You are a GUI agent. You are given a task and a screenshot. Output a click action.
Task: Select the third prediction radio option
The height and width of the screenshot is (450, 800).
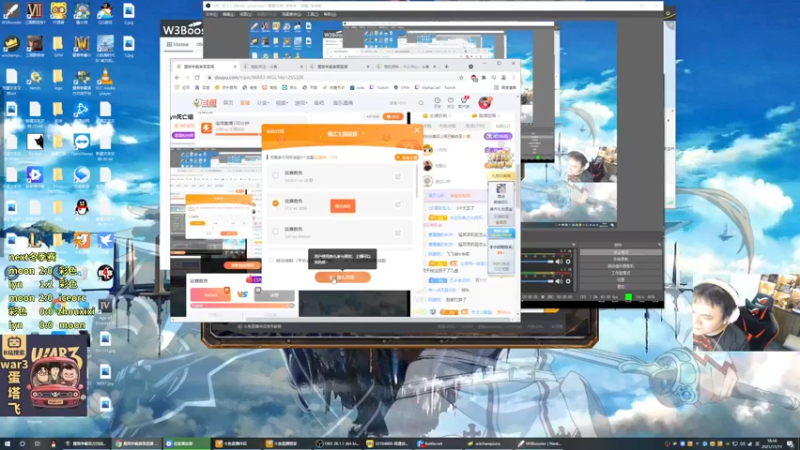[276, 232]
